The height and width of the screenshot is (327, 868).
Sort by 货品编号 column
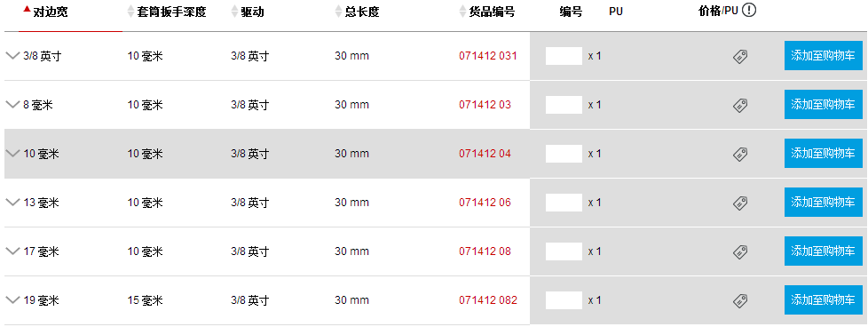[488, 12]
